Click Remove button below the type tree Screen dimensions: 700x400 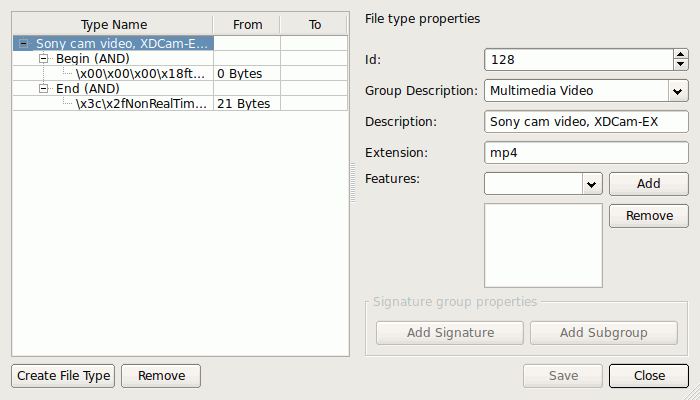[x=161, y=376]
